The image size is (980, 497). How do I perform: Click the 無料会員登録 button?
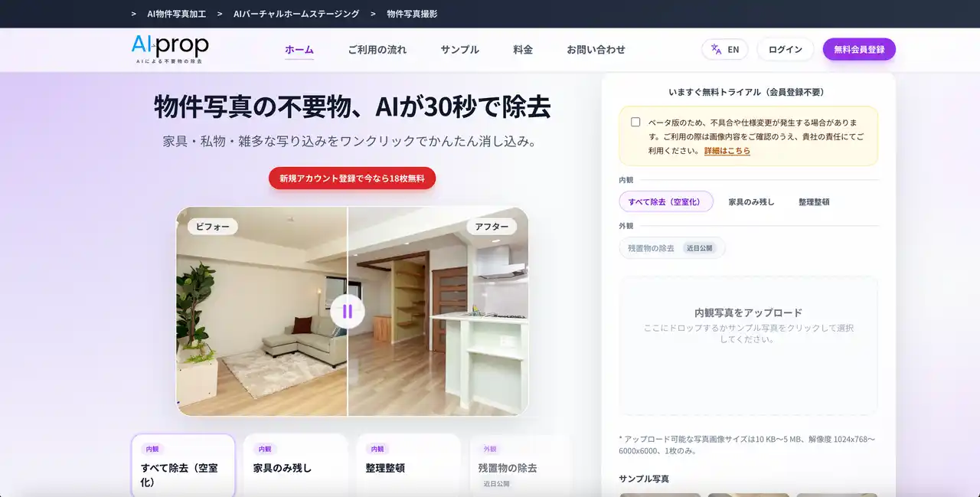pos(859,49)
